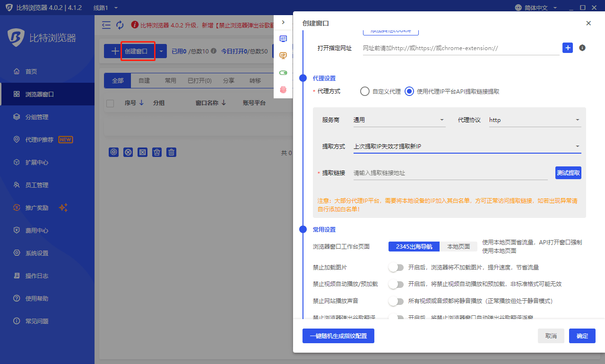Click the blue refresh arrows icon
Image resolution: width=605 pixels, height=364 pixels.
tap(120, 25)
